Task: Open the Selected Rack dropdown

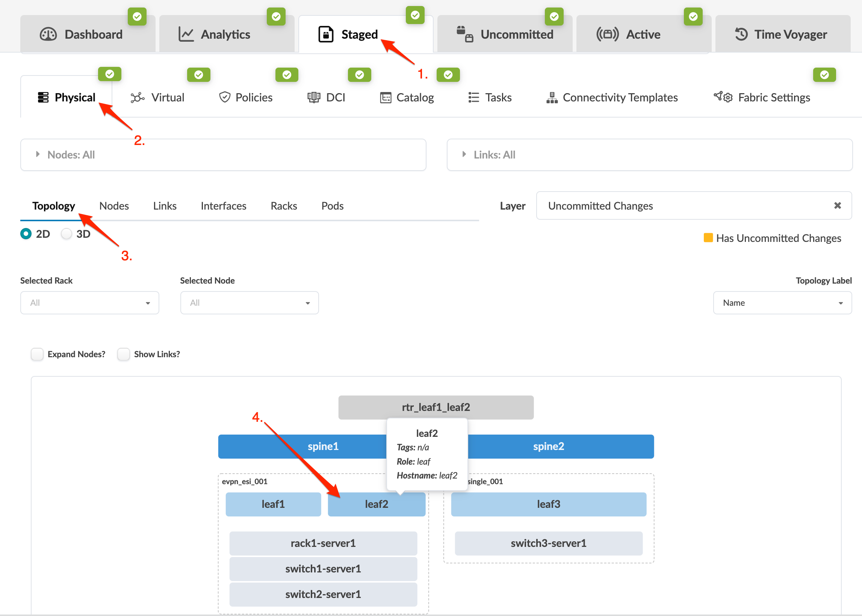Action: point(89,303)
